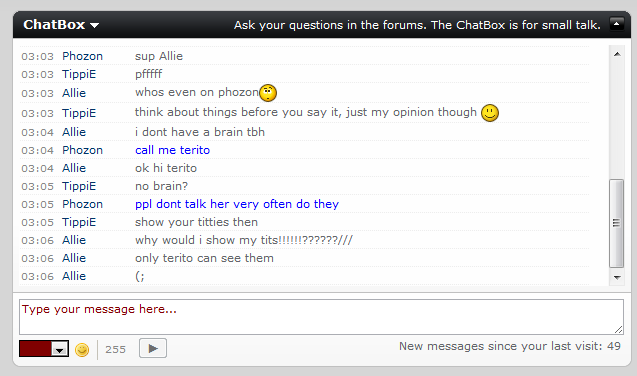Click username TippiE on 'no brain?' row
Viewport: 637px width, 376px height.
(79, 186)
